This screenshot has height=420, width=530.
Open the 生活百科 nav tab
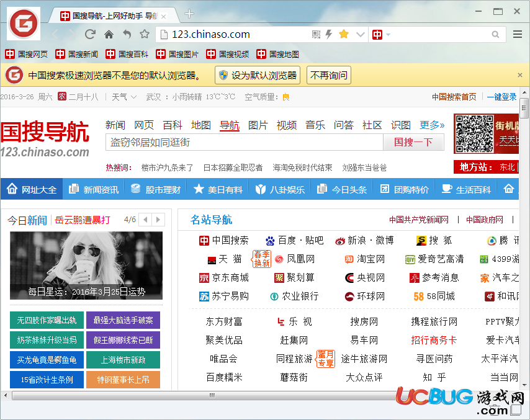click(466, 189)
